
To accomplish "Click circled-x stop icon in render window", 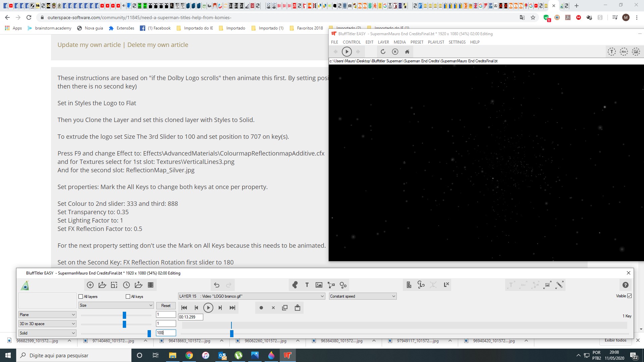I will 395,52.
